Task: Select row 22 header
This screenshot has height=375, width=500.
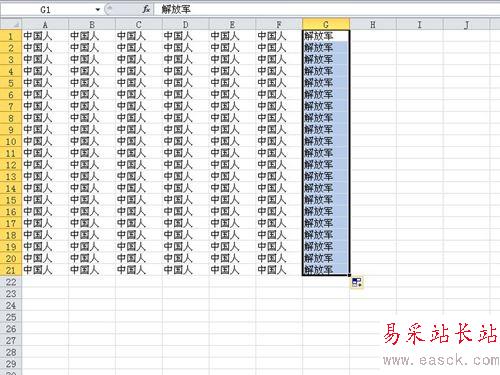Action: [11, 282]
